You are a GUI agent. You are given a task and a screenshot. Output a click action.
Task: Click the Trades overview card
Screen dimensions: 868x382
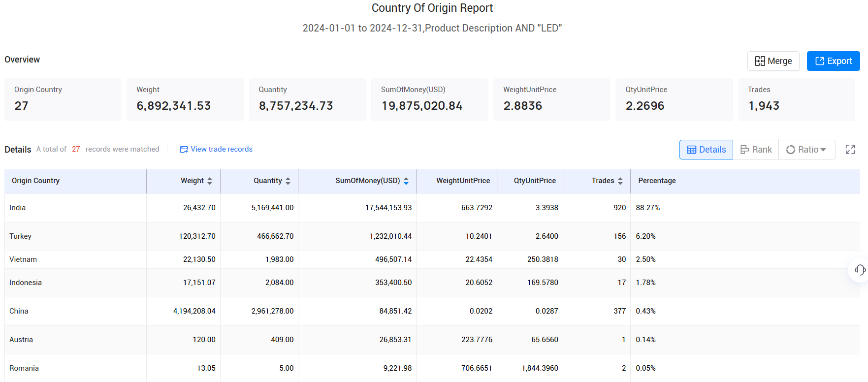pyautogui.click(x=796, y=99)
